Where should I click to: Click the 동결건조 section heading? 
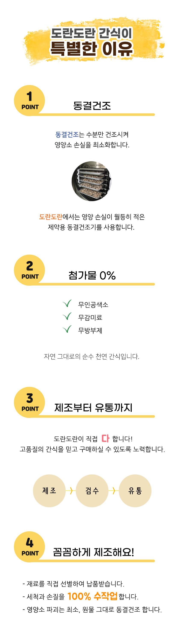(x=92, y=105)
